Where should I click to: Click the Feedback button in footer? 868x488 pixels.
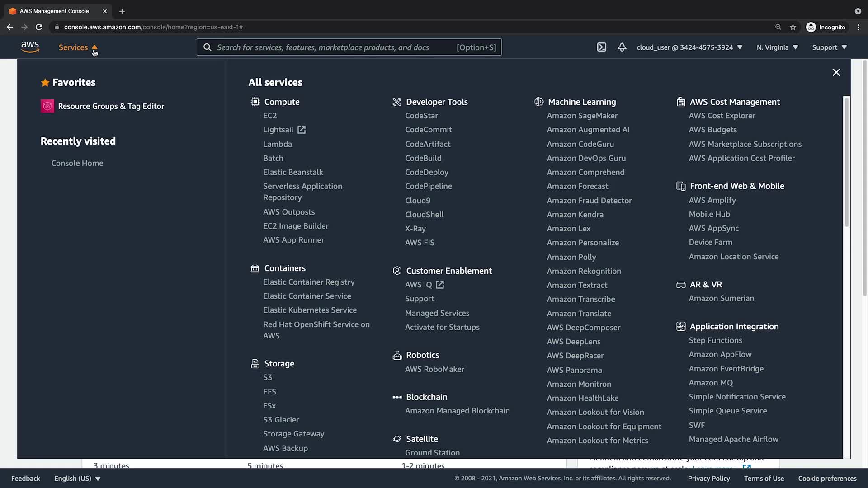(26, 478)
